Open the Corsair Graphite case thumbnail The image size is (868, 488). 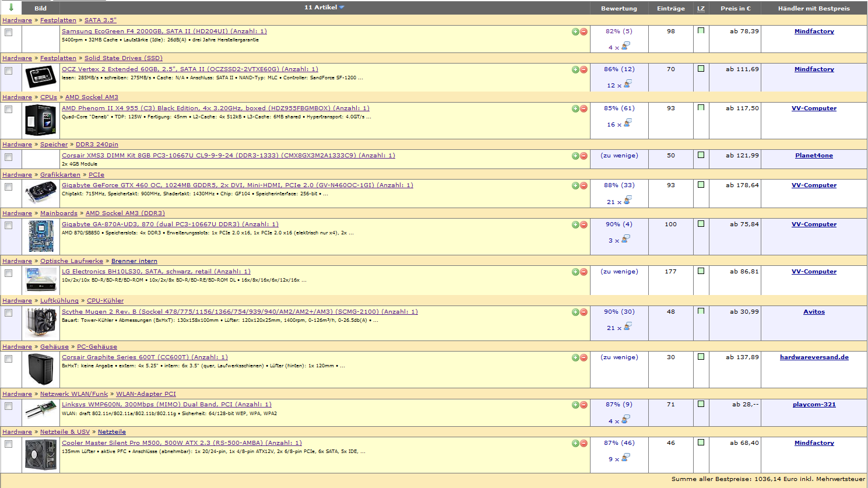point(41,369)
